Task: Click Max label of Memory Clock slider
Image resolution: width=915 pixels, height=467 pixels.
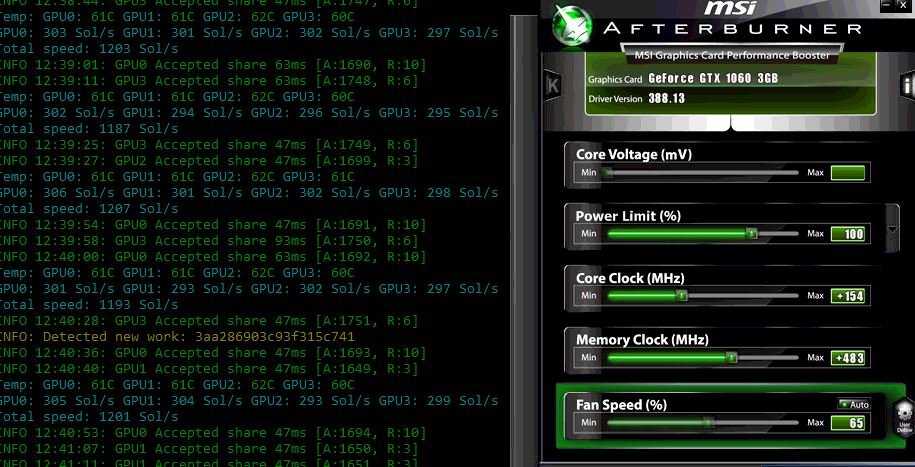Action: (815, 357)
